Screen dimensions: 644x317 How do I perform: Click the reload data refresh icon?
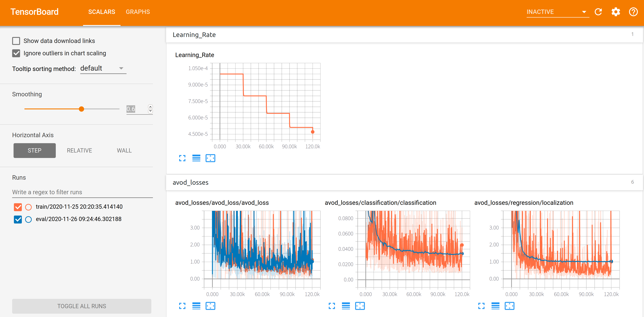pyautogui.click(x=598, y=12)
